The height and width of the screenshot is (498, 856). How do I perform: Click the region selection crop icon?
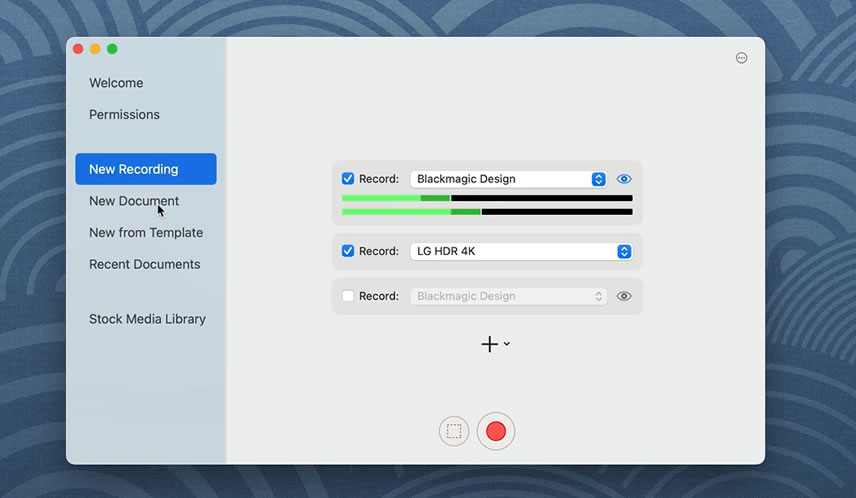coord(454,432)
